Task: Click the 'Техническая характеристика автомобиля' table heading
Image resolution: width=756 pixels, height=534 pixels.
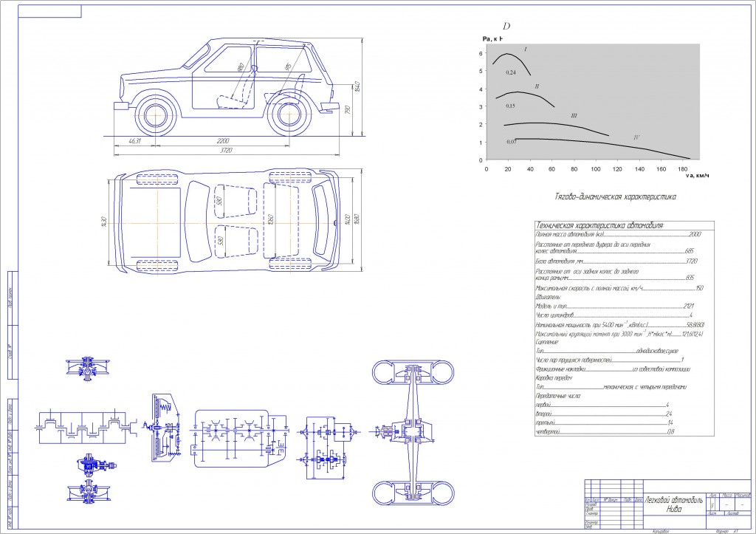Action: pyautogui.click(x=599, y=226)
